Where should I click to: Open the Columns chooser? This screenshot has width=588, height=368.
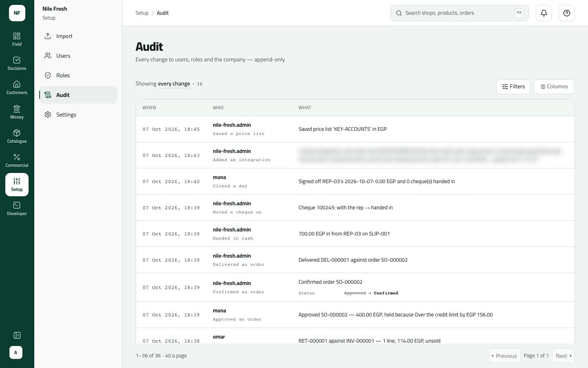554,87
